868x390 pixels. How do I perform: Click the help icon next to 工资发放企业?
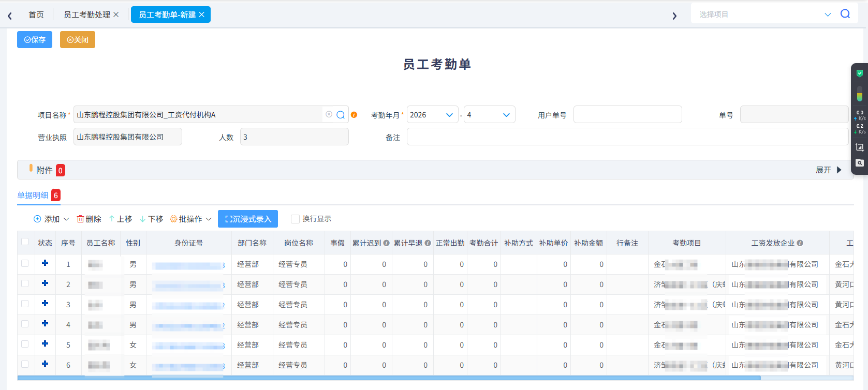click(x=800, y=243)
